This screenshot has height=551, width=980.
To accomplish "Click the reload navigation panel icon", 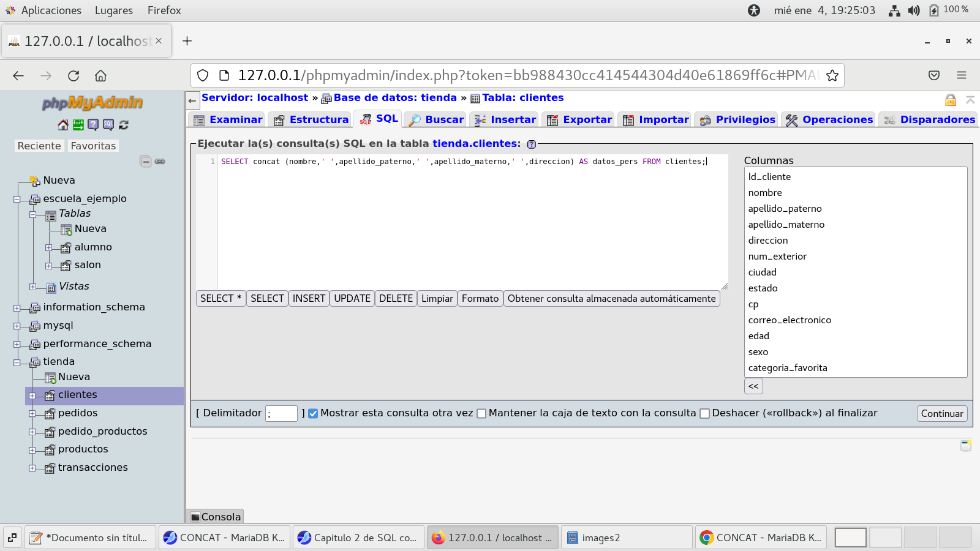I will 124,125.
